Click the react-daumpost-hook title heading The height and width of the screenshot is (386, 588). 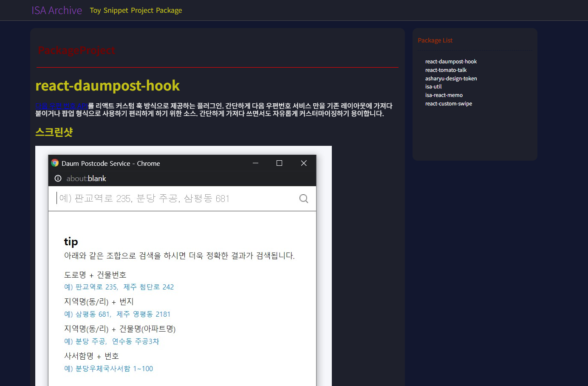pos(107,85)
